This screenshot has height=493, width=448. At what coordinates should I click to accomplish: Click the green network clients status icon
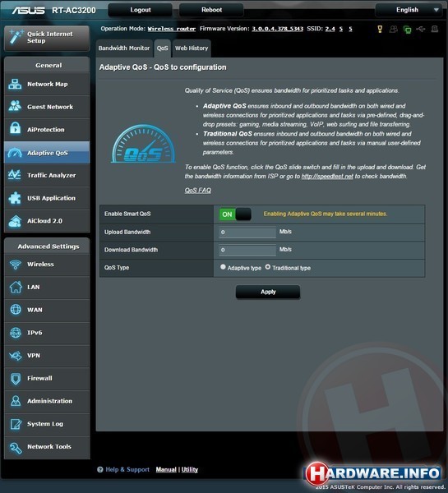[407, 30]
